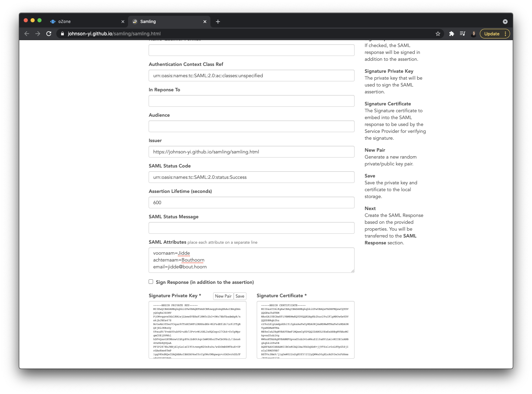Click the music playlist extension icon

462,34
